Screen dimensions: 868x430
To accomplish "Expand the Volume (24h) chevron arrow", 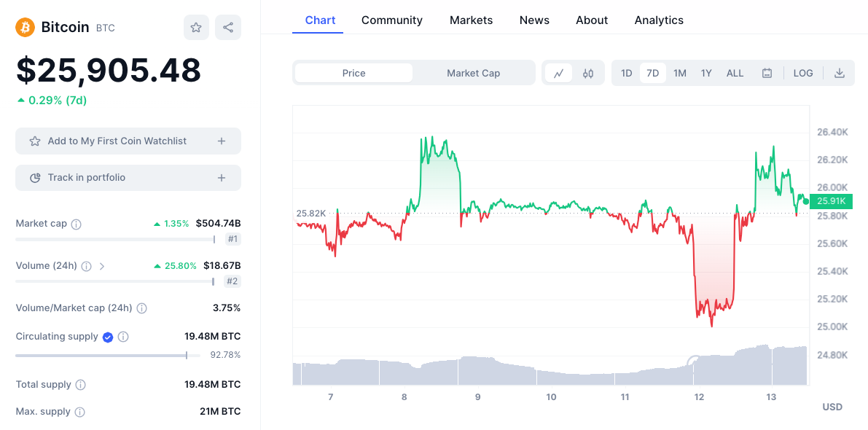I will [101, 266].
